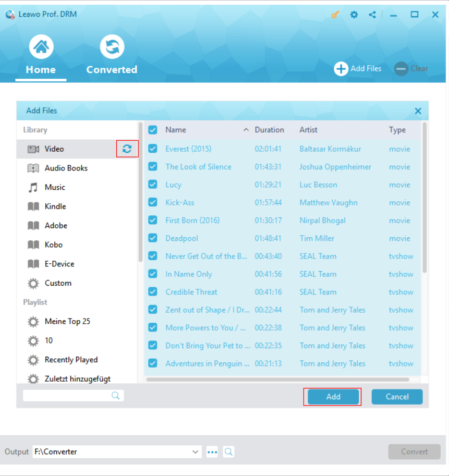Open Zuletzt hinzugefügt playlist
This screenshot has height=476, width=449.
pyautogui.click(x=77, y=379)
